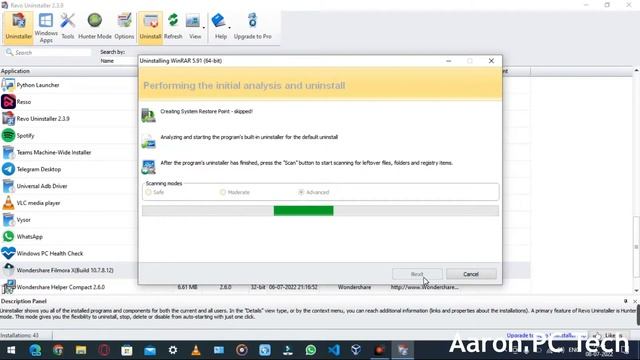Viewport: 640px width, 360px height.
Task: Click the Scan step icon
Action: [149, 167]
